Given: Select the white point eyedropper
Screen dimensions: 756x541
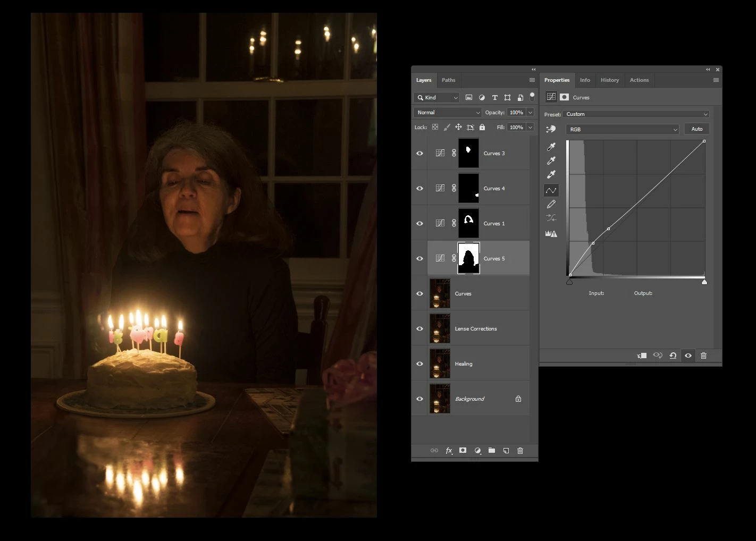Looking at the screenshot, I should click(x=551, y=174).
